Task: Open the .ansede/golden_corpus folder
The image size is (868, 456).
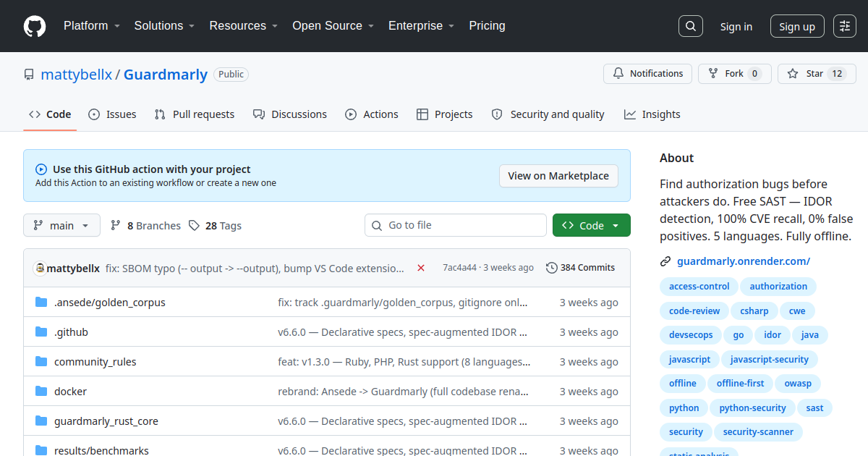Action: coord(110,303)
